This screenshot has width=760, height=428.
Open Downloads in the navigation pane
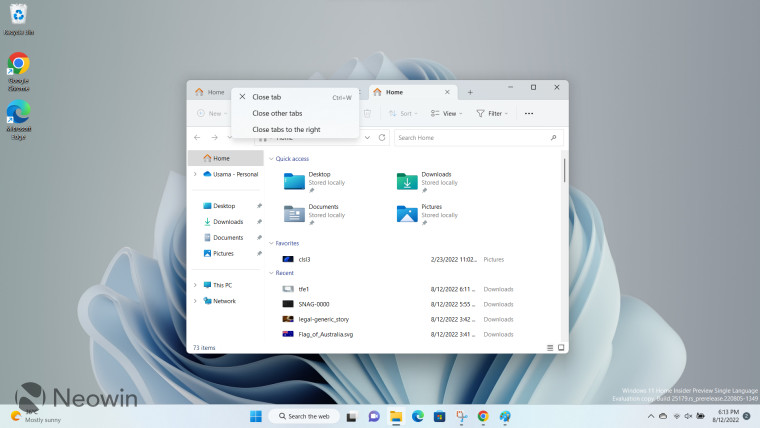click(223, 222)
